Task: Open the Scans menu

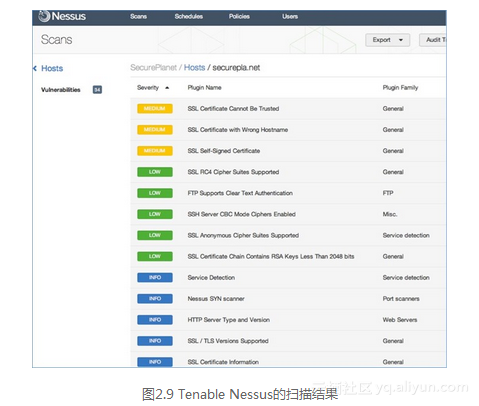Action: [138, 16]
